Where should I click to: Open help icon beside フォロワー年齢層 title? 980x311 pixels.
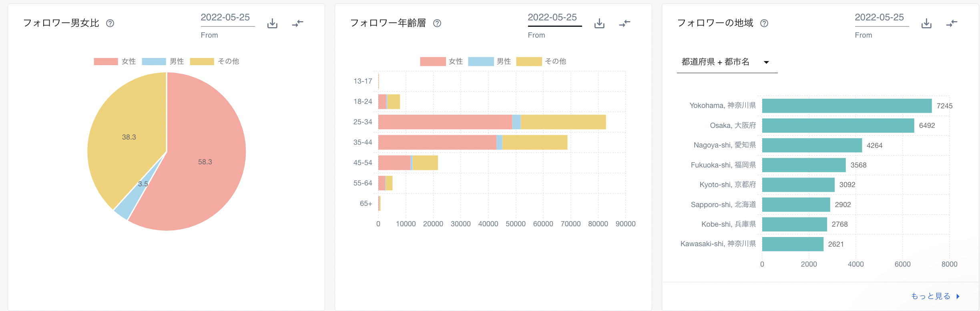point(437,23)
